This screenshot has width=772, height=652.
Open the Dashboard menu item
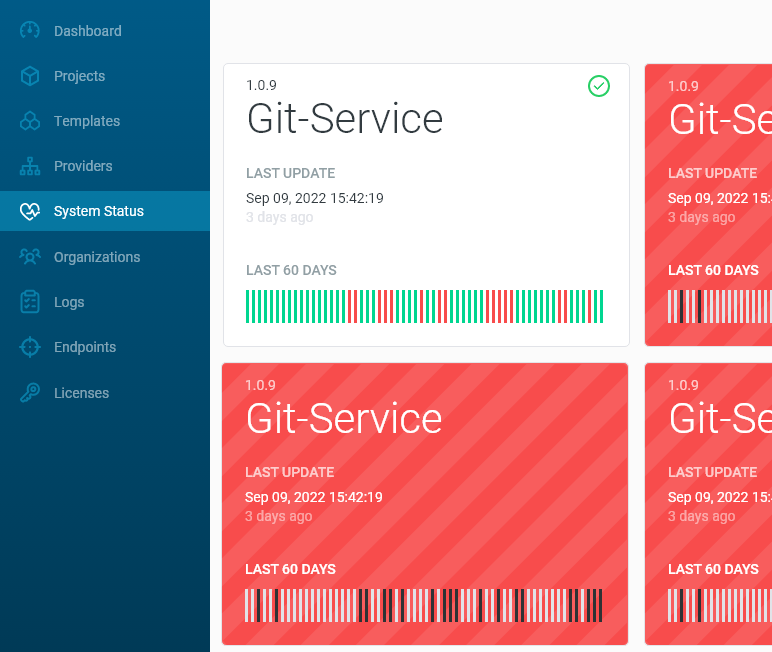tap(87, 31)
